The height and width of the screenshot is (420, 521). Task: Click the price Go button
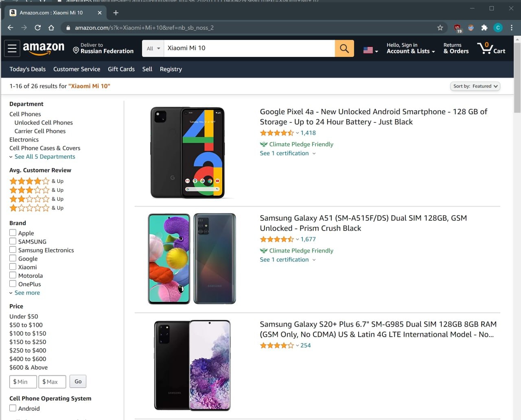click(78, 381)
